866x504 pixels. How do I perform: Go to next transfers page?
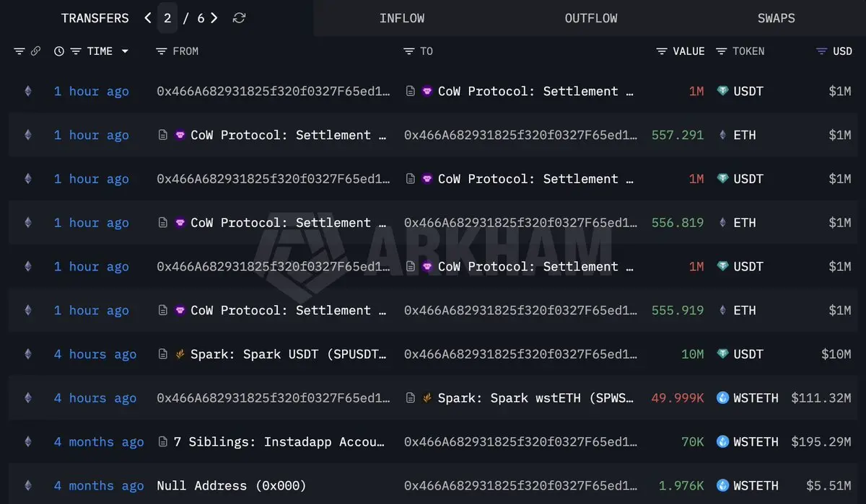214,18
